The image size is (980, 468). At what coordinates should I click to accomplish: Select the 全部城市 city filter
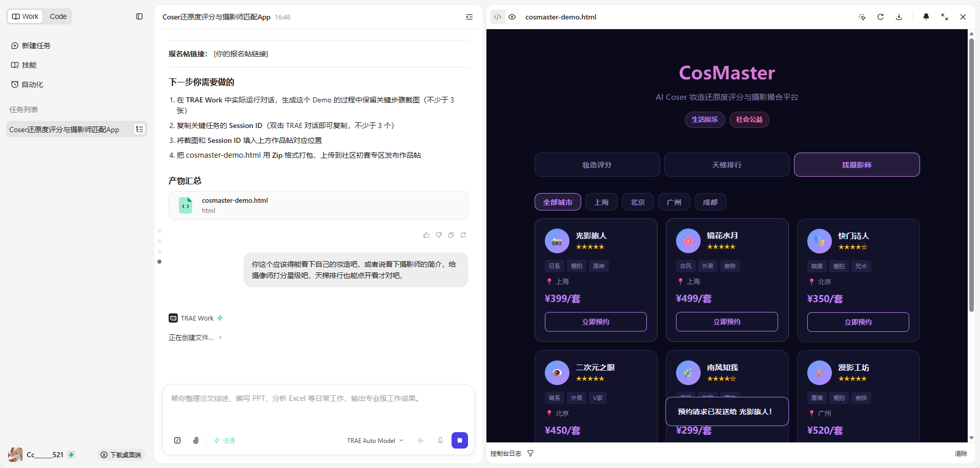point(558,202)
